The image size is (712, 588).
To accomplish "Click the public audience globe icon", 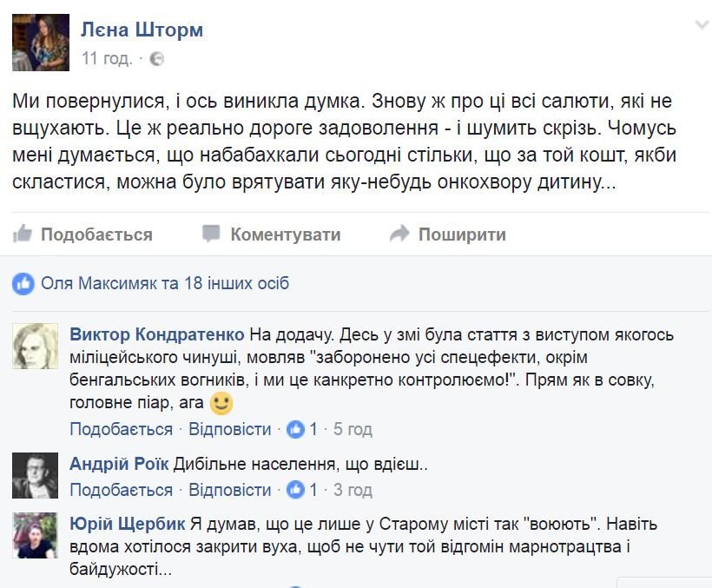I will pyautogui.click(x=156, y=59).
